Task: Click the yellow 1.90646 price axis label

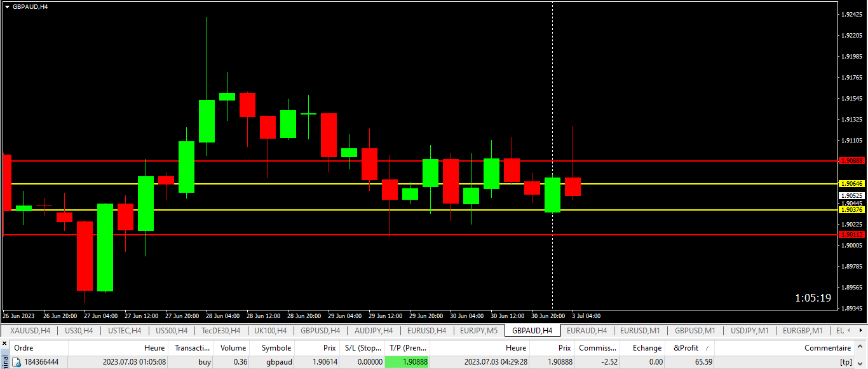Action: 851,183
